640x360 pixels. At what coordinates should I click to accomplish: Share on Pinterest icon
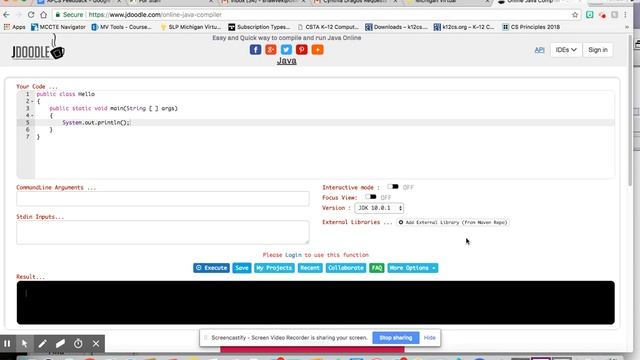click(302, 50)
